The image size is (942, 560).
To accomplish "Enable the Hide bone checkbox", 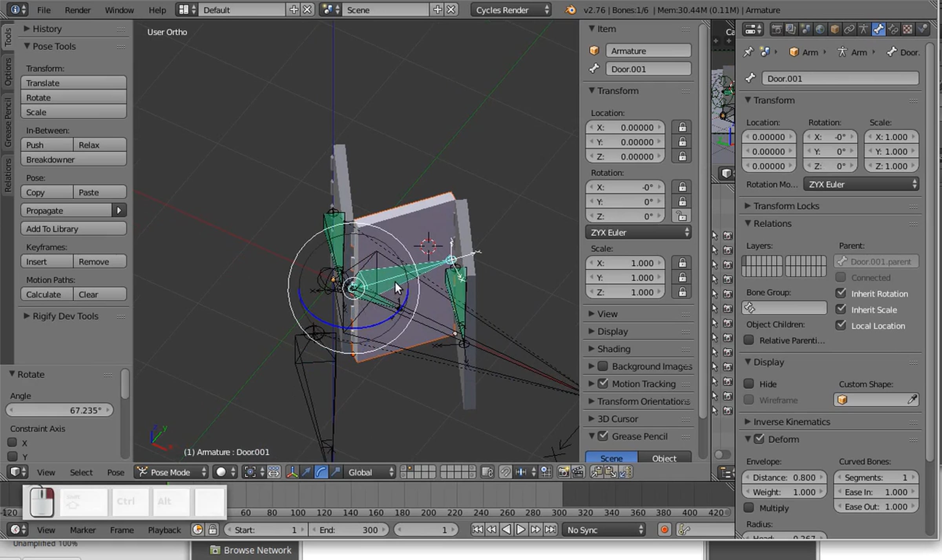I will coord(749,384).
